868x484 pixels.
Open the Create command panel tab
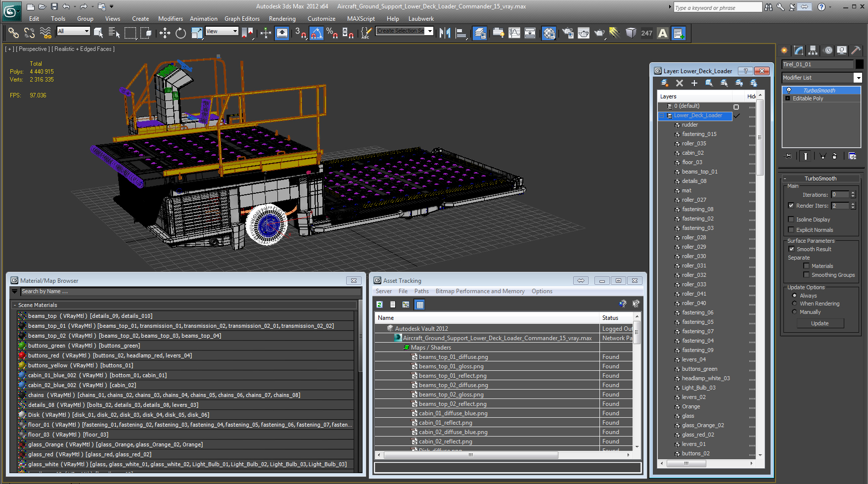tap(784, 50)
